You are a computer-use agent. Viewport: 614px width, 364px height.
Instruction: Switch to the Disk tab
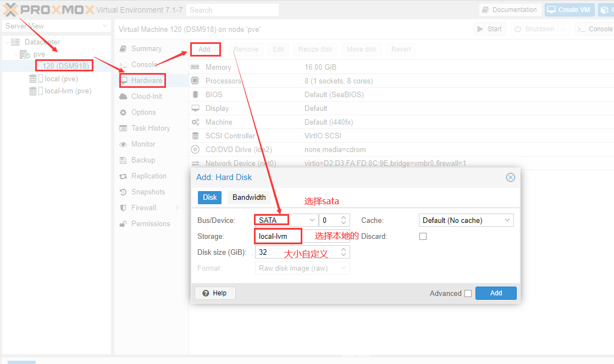(x=209, y=198)
